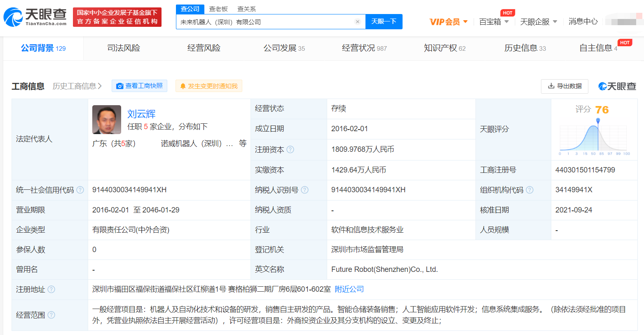Switch to the 经营风险 tab
644x335 pixels.
pos(204,48)
